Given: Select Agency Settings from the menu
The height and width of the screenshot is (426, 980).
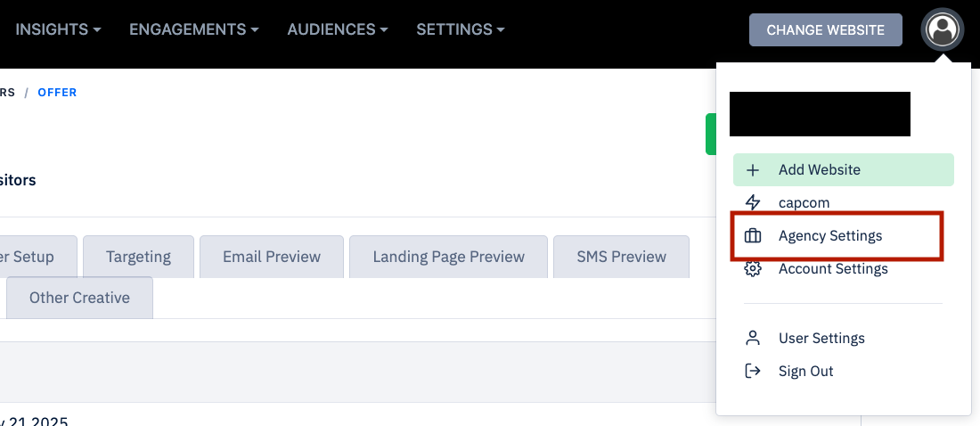Looking at the screenshot, I should [830, 236].
